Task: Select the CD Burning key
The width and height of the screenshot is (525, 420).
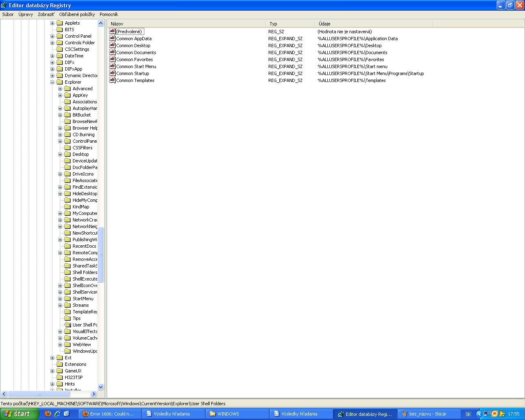Action: coord(83,135)
